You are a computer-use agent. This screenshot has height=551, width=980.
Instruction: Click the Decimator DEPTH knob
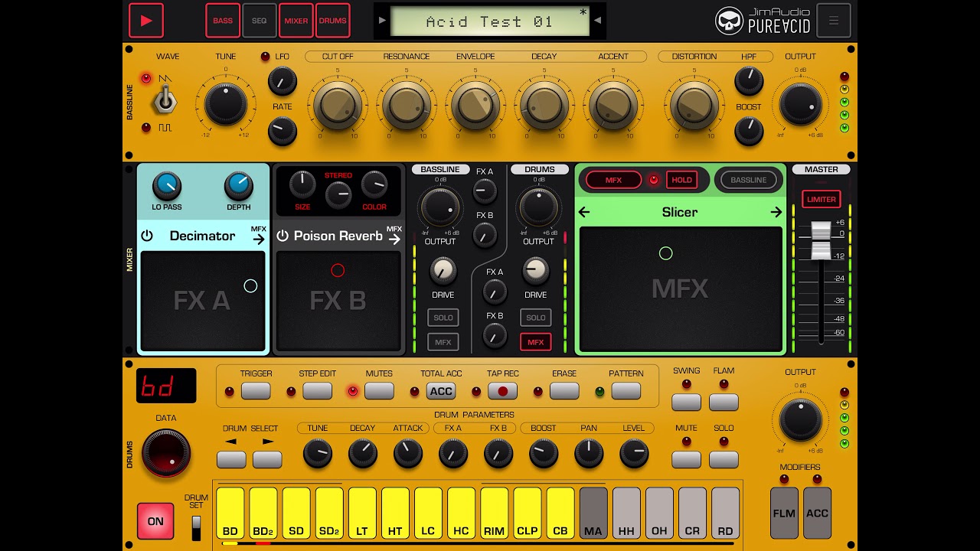coord(239,186)
